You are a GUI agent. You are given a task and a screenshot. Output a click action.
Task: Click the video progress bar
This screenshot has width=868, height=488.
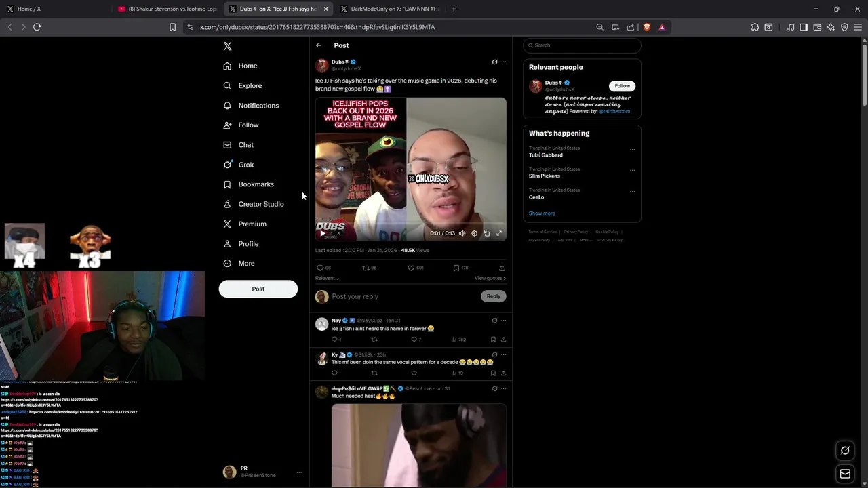pos(411,222)
